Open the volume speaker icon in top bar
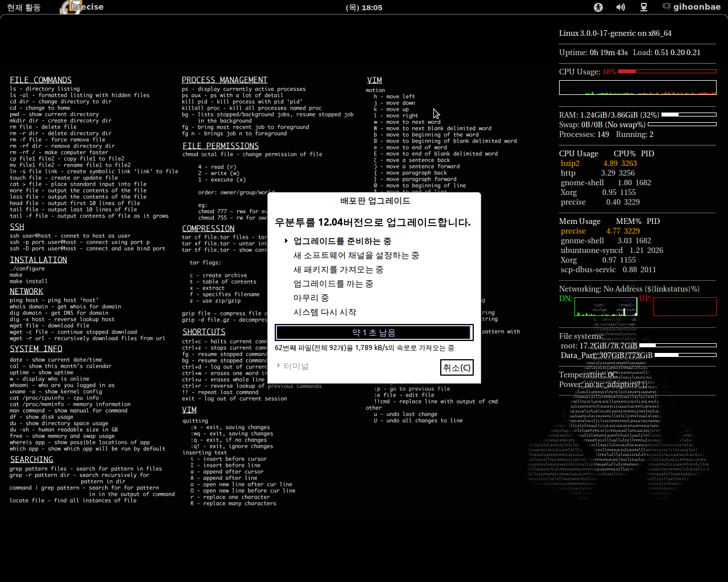This screenshot has height=582, width=728. point(621,7)
